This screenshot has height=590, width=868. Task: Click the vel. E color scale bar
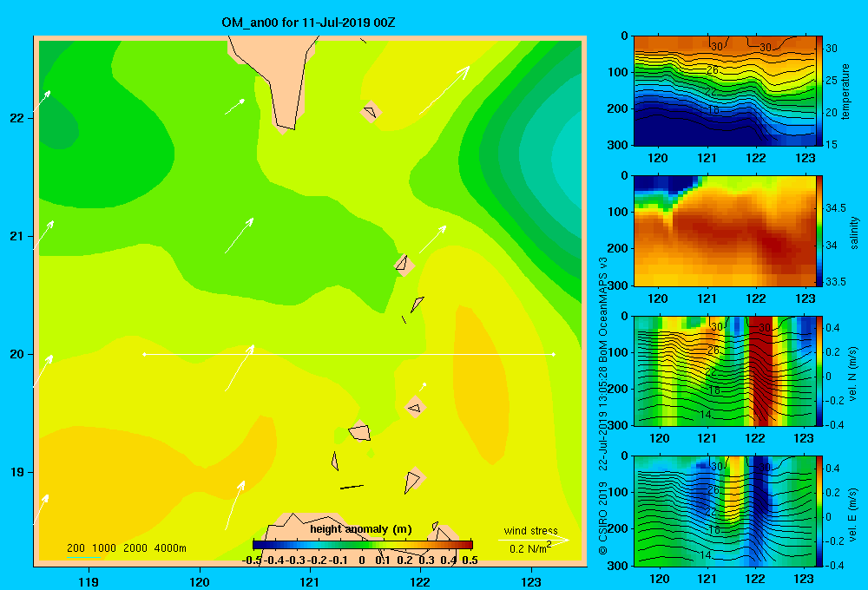(819, 511)
